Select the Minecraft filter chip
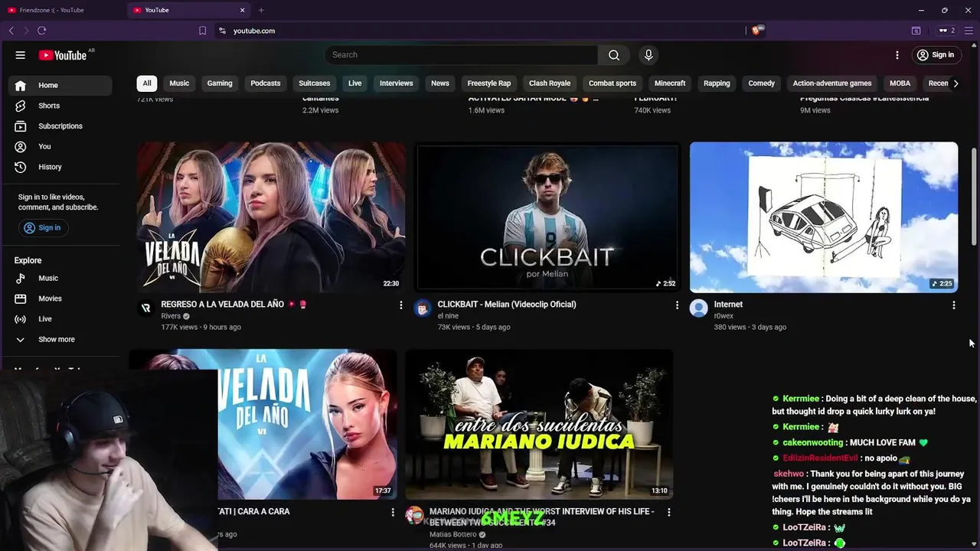Image resolution: width=980 pixels, height=551 pixels. (670, 83)
